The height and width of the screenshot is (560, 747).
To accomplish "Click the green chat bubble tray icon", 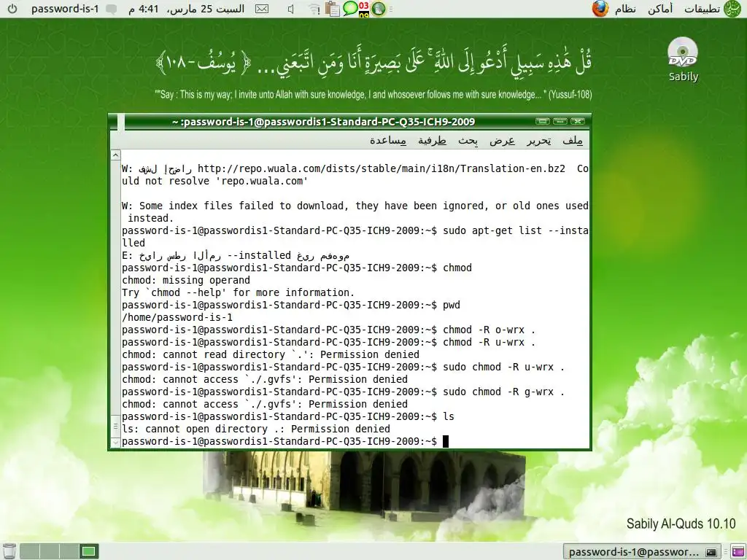I will pos(350,8).
